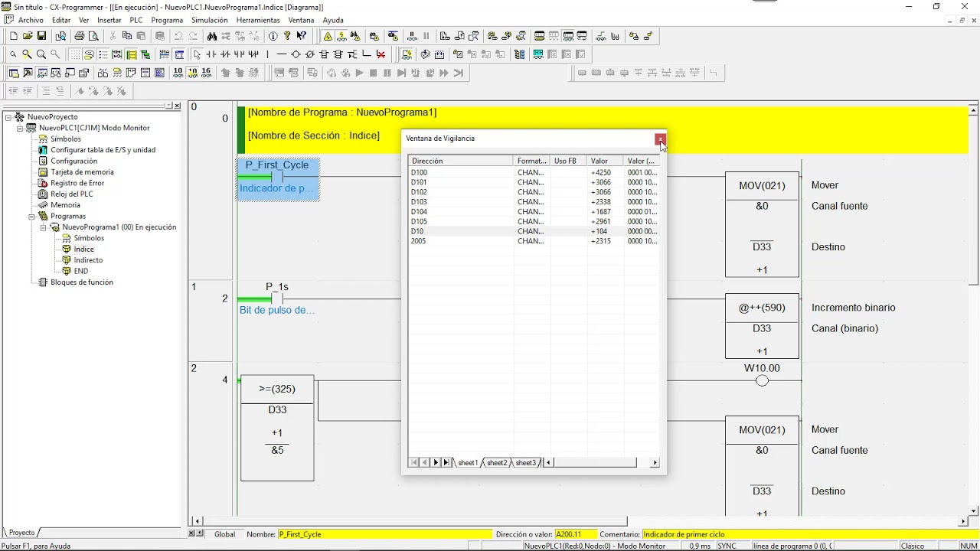This screenshot has height=551, width=980.
Task: Switch monitoring to signed decimal format
Action: point(192,73)
